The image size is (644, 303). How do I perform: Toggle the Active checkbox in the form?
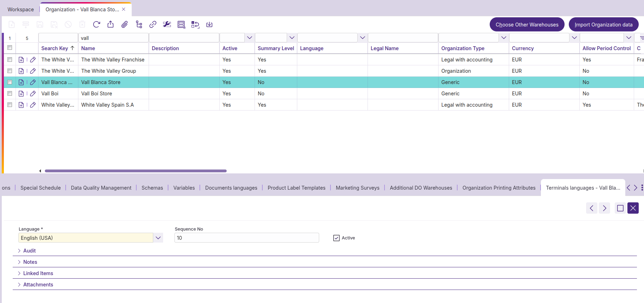[x=336, y=238]
